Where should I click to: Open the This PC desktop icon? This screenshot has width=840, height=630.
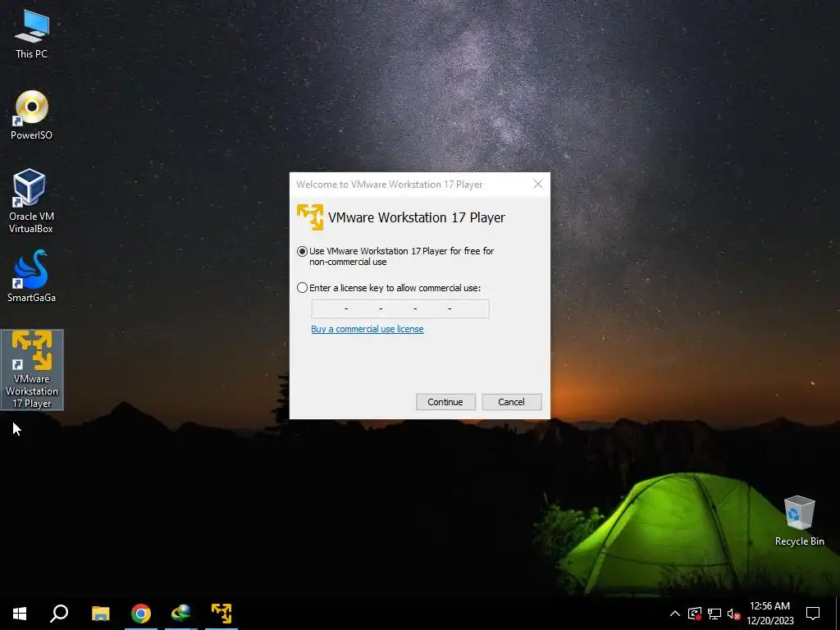32,34
